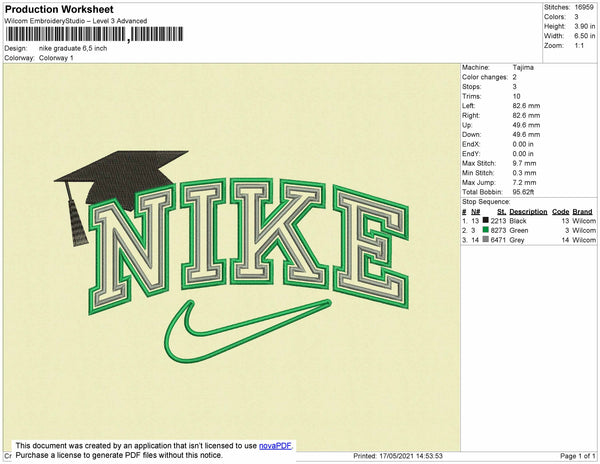Click the Production Worksheet title
This screenshot has height=464, width=600.
coord(59,10)
